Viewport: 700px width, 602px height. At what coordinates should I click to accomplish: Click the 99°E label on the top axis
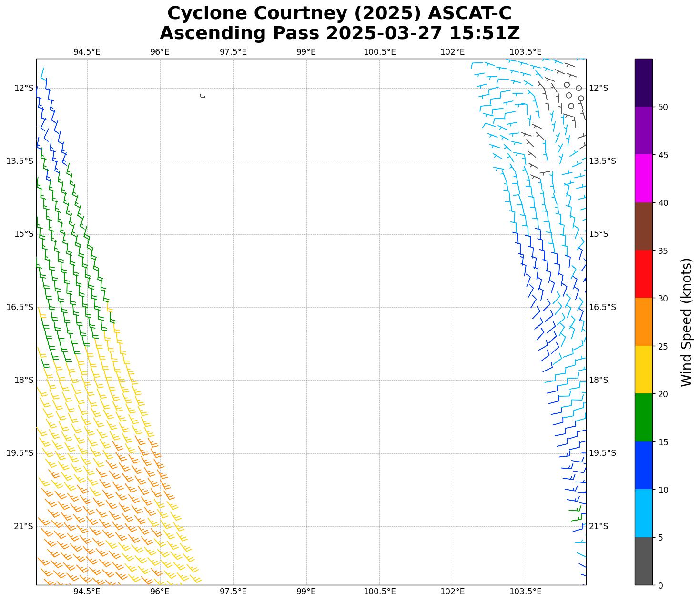click(306, 51)
